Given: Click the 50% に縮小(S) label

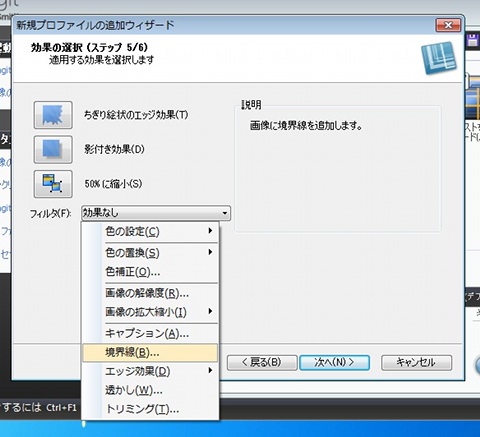Looking at the screenshot, I should pyautogui.click(x=113, y=184).
